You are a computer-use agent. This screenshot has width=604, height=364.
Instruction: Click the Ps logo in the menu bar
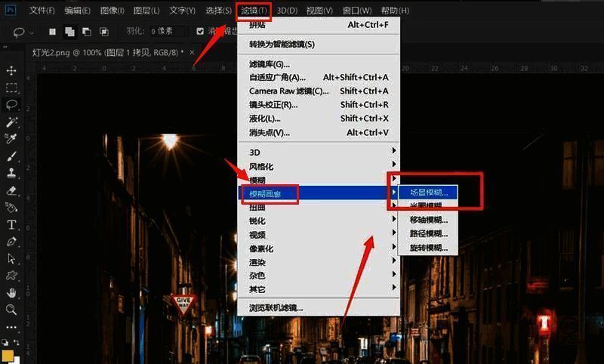pyautogui.click(x=11, y=10)
